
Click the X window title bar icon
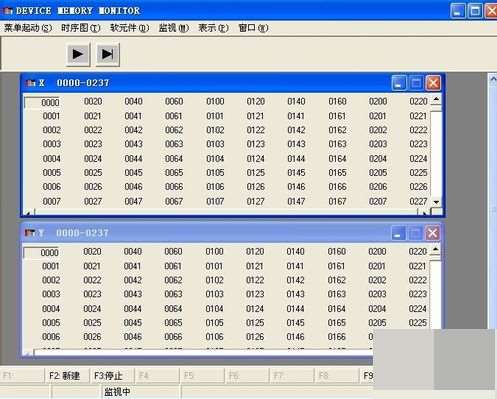click(x=31, y=83)
